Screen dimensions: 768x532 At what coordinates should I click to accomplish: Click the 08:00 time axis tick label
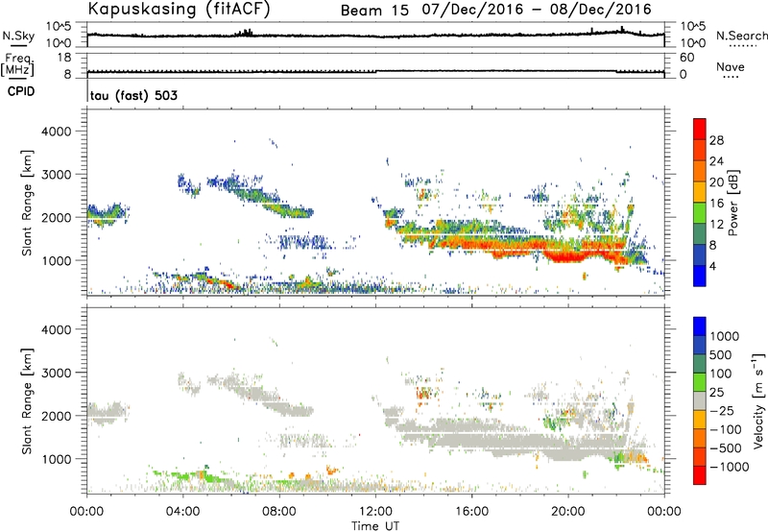click(x=279, y=512)
